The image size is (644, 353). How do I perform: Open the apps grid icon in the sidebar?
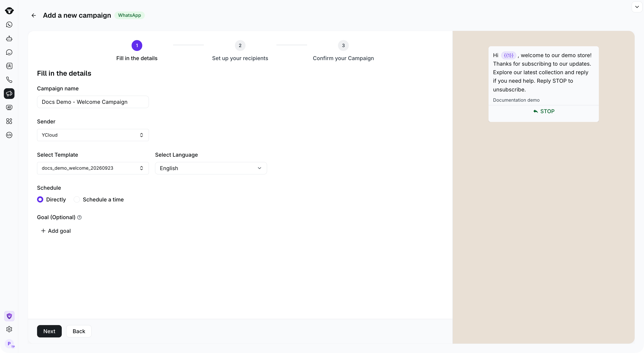(9, 121)
